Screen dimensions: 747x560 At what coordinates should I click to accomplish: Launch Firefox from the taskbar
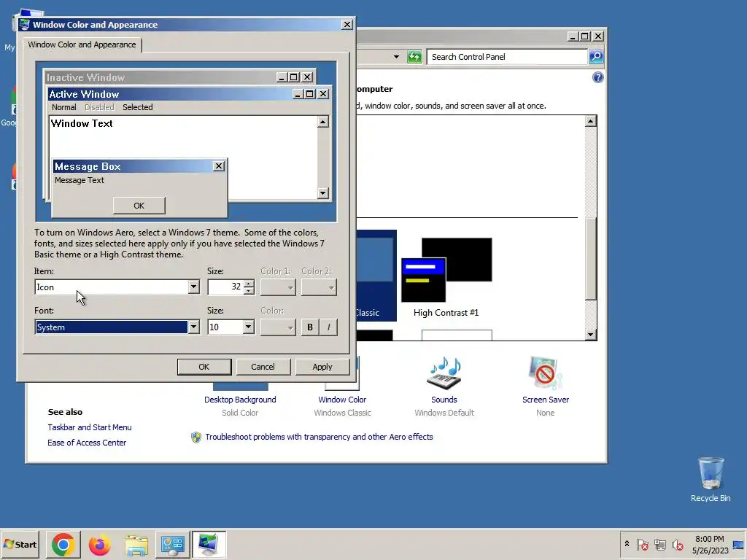pyautogui.click(x=99, y=544)
